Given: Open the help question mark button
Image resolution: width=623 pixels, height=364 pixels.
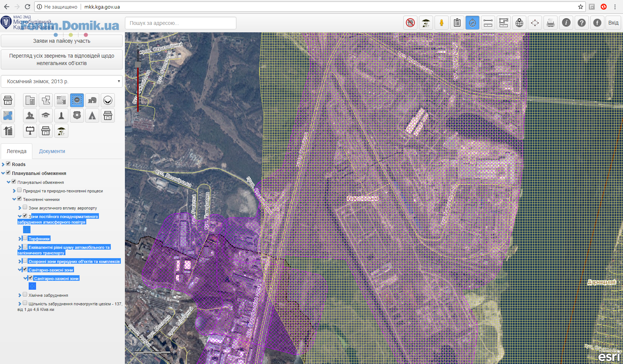Looking at the screenshot, I should pyautogui.click(x=582, y=23).
